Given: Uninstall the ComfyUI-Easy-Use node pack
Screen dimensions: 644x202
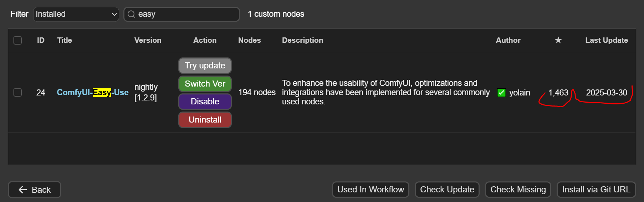Looking at the screenshot, I should [205, 120].
